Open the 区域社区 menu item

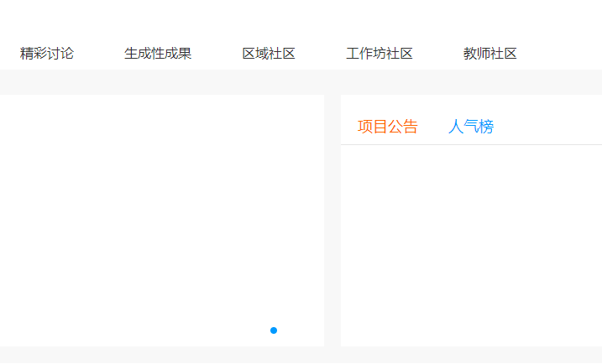click(269, 54)
